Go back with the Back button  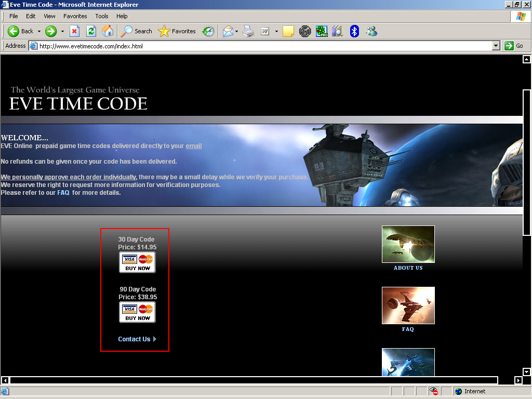(20, 31)
